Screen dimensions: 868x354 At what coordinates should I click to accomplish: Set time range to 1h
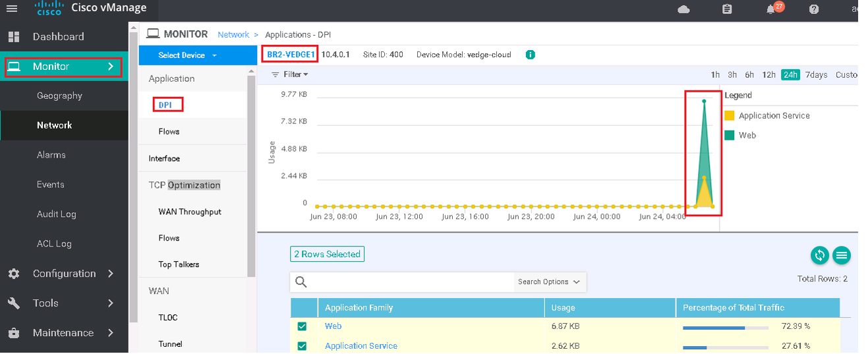click(715, 75)
